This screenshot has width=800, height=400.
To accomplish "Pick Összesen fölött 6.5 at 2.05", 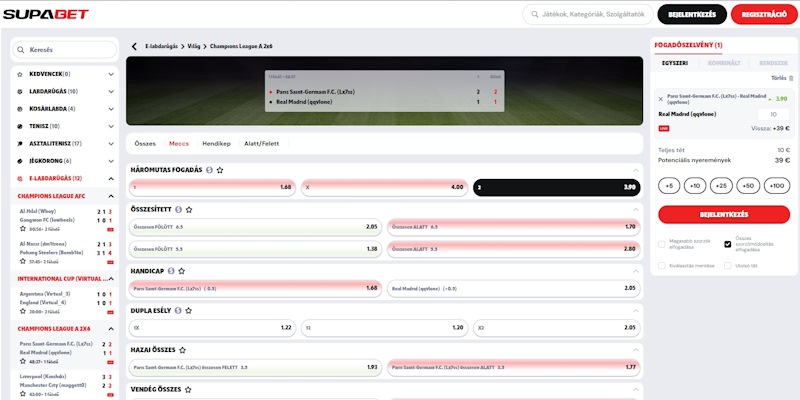I will [255, 227].
